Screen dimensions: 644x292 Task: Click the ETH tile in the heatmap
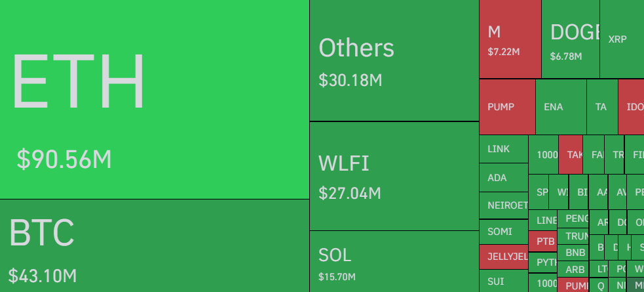(154, 98)
